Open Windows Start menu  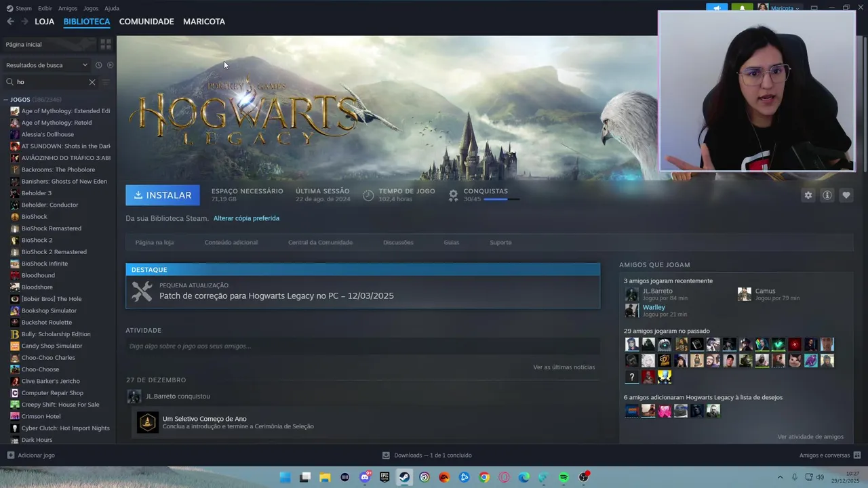click(285, 477)
